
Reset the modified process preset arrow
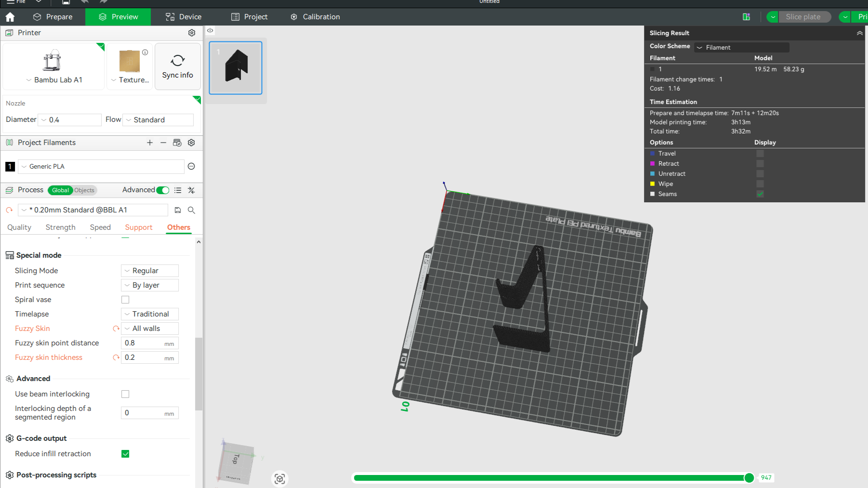coord(9,210)
